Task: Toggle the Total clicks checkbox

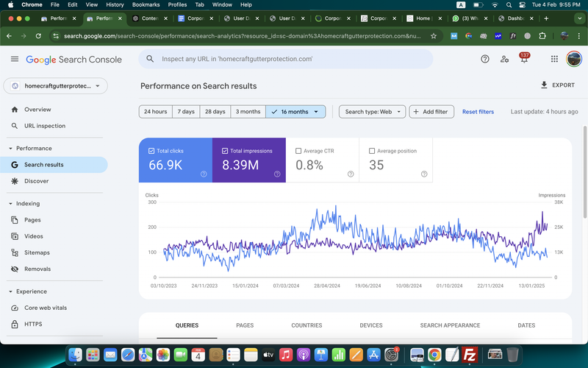Action: click(x=151, y=151)
